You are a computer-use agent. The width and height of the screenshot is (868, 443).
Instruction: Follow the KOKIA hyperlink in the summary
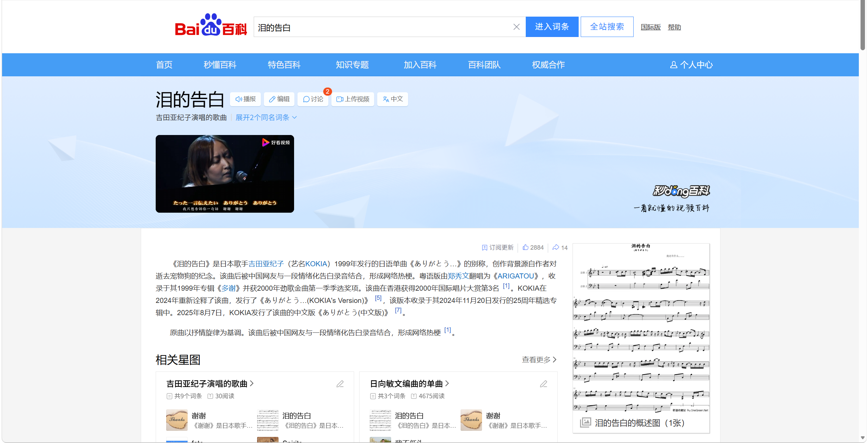(316, 264)
